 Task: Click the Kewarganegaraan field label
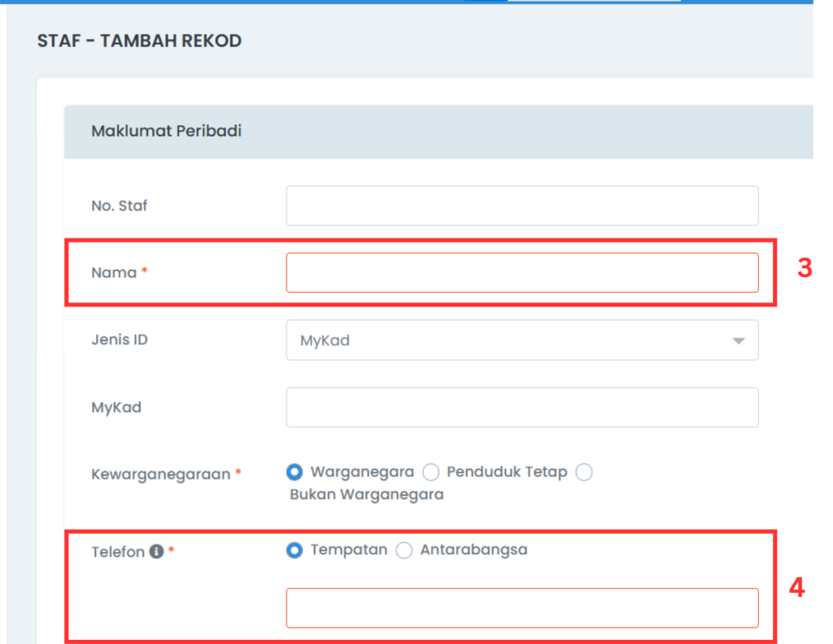tap(160, 474)
